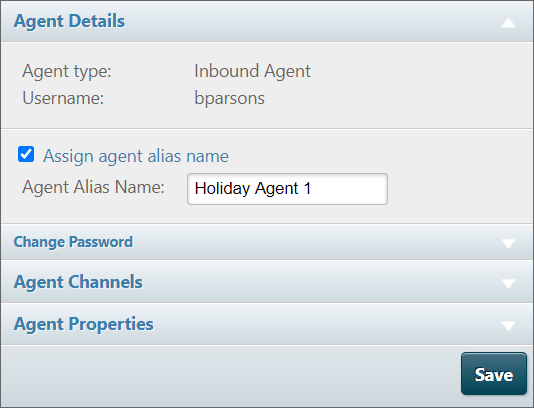This screenshot has height=408, width=534.
Task: Expand Agent Properties via its down arrow
Action: [508, 326]
